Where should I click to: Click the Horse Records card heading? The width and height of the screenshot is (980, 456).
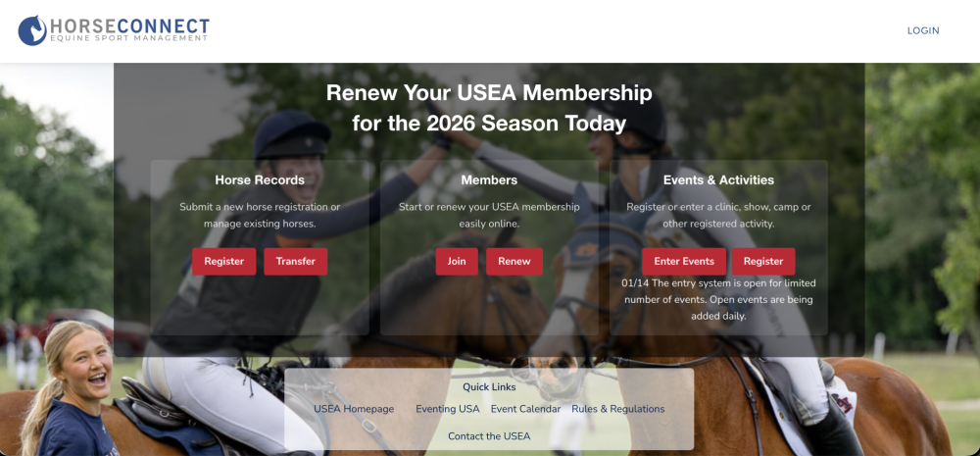260,180
